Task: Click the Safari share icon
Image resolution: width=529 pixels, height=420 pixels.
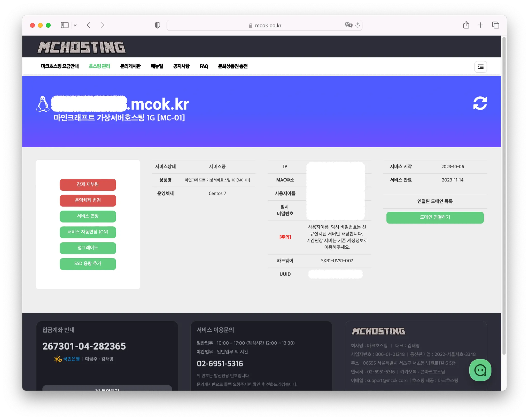Action: (466, 25)
